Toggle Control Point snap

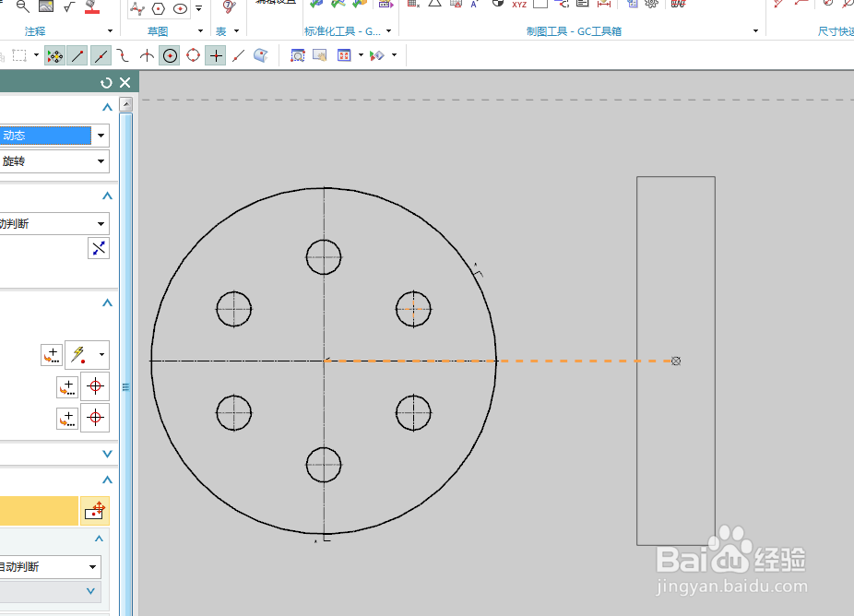click(124, 55)
